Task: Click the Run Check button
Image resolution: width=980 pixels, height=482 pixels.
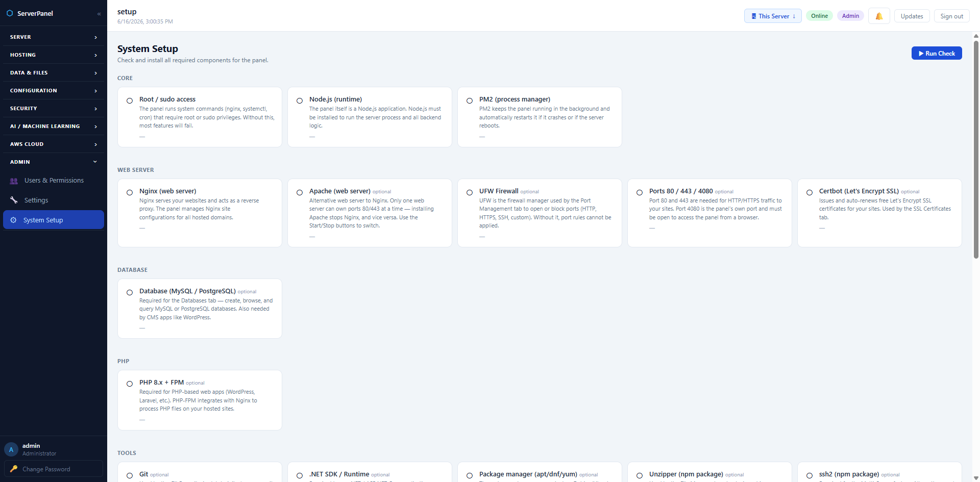Action: [937, 54]
